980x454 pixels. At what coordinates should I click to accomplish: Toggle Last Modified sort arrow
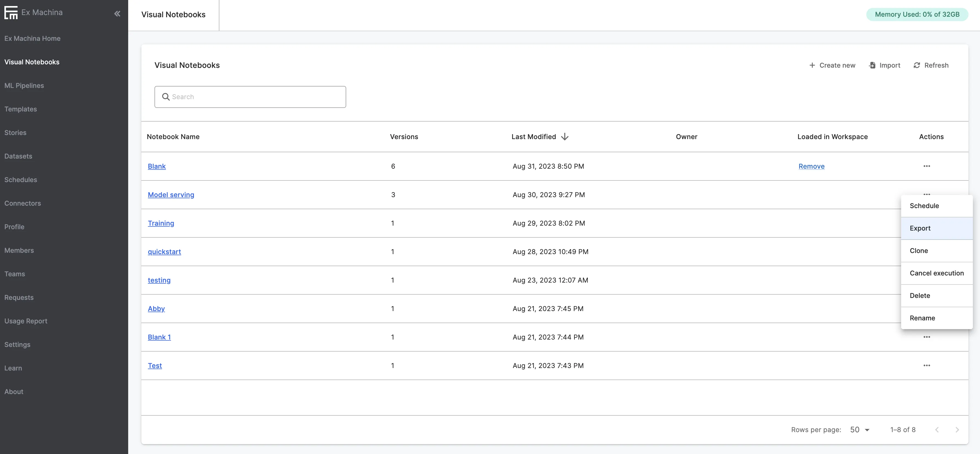coord(565,137)
